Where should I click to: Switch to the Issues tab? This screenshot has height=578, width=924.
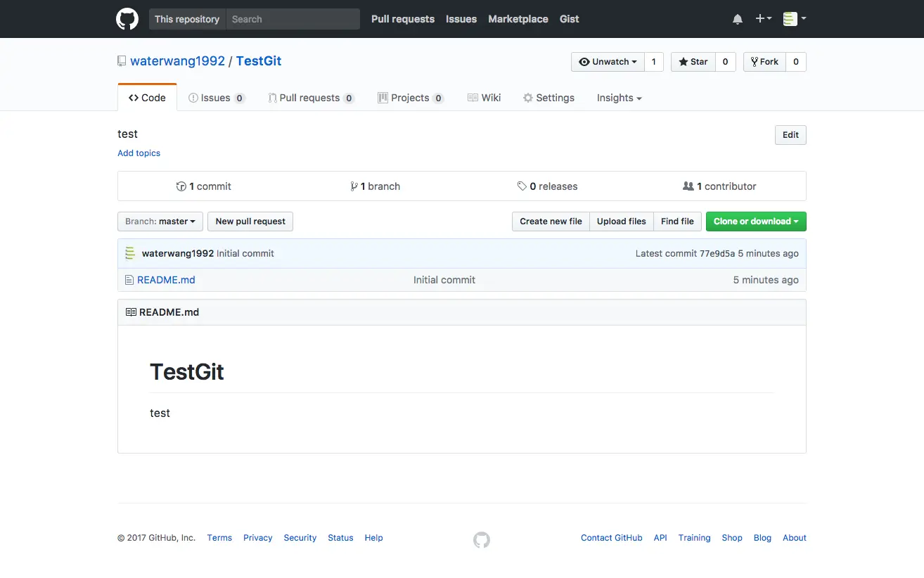point(217,98)
